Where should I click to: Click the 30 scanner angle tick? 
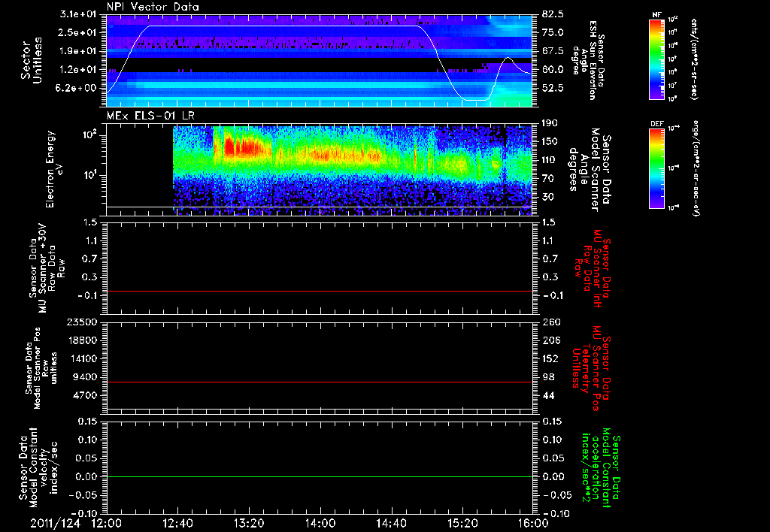(547, 197)
